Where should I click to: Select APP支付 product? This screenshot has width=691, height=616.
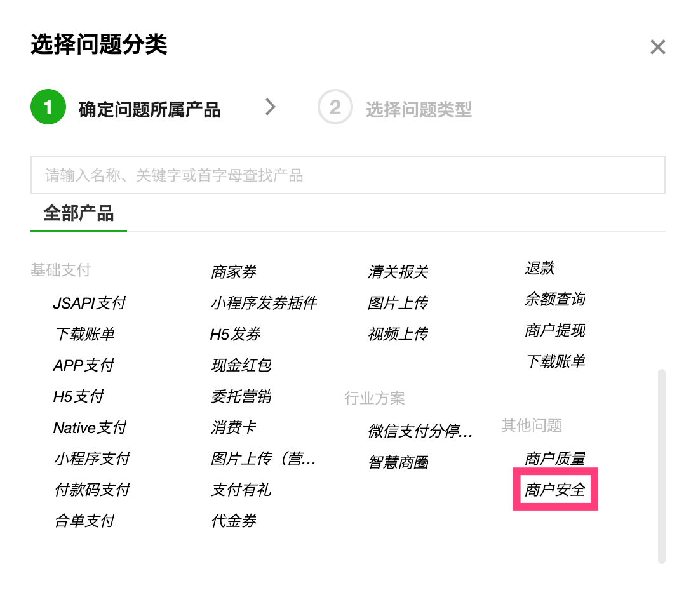pos(83,365)
